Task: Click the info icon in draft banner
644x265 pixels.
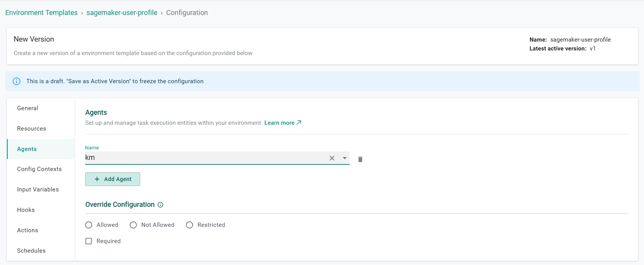Action: coord(17,81)
